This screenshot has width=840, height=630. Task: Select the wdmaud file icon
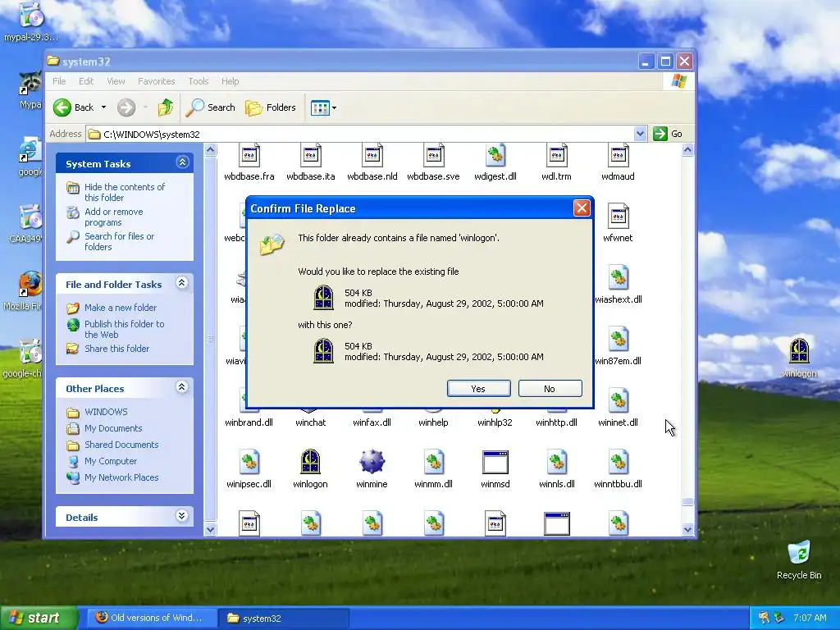click(x=619, y=156)
